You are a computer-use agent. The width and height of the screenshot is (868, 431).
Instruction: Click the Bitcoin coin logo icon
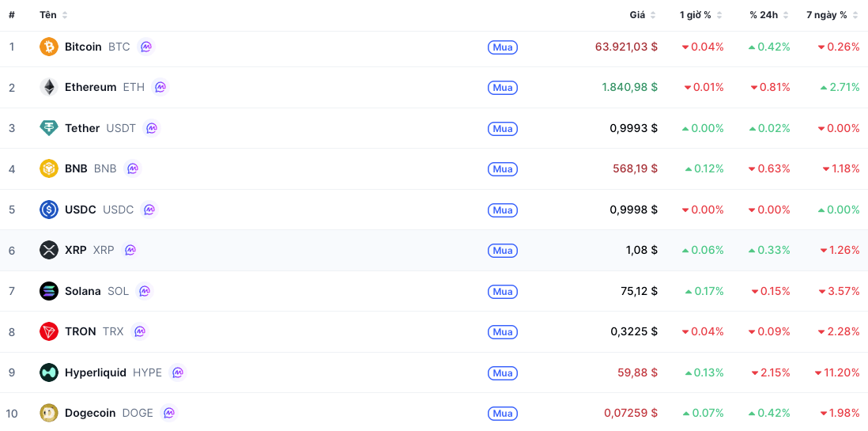pos(49,47)
